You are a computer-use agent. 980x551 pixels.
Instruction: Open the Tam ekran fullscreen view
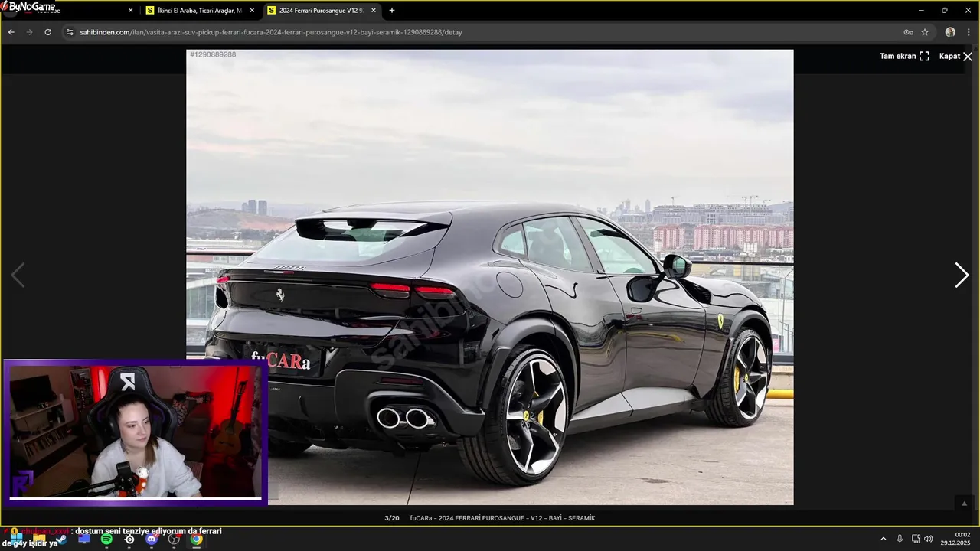(904, 56)
